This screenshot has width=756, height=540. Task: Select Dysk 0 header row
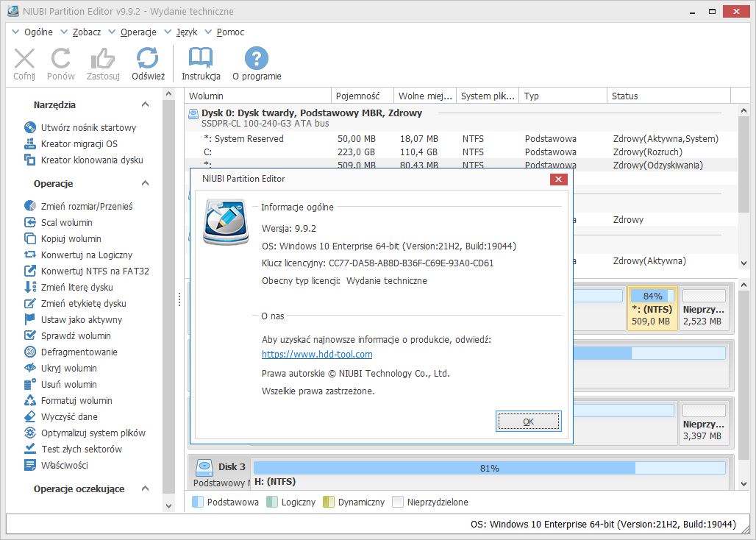[x=461, y=118]
